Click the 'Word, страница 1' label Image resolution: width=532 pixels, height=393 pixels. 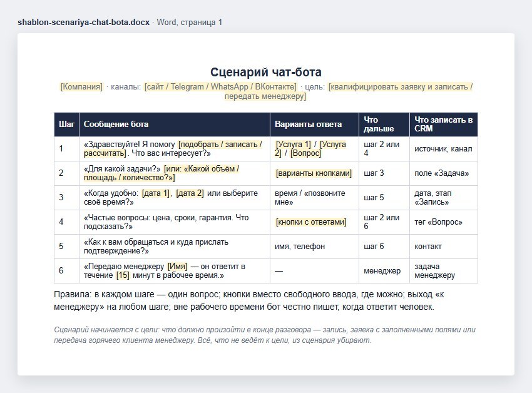(x=189, y=23)
